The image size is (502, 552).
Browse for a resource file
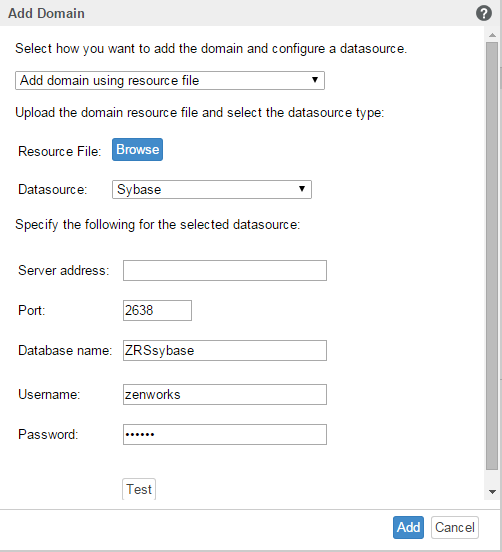[x=137, y=150]
